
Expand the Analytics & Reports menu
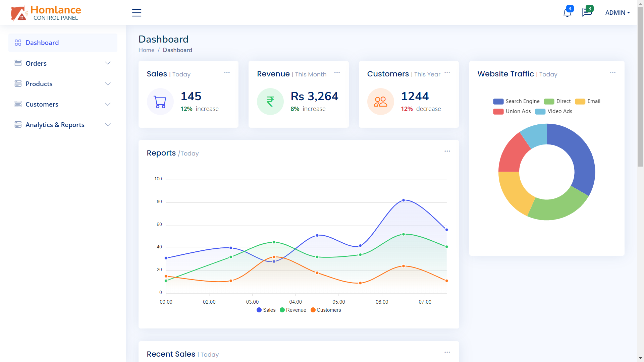(55, 124)
